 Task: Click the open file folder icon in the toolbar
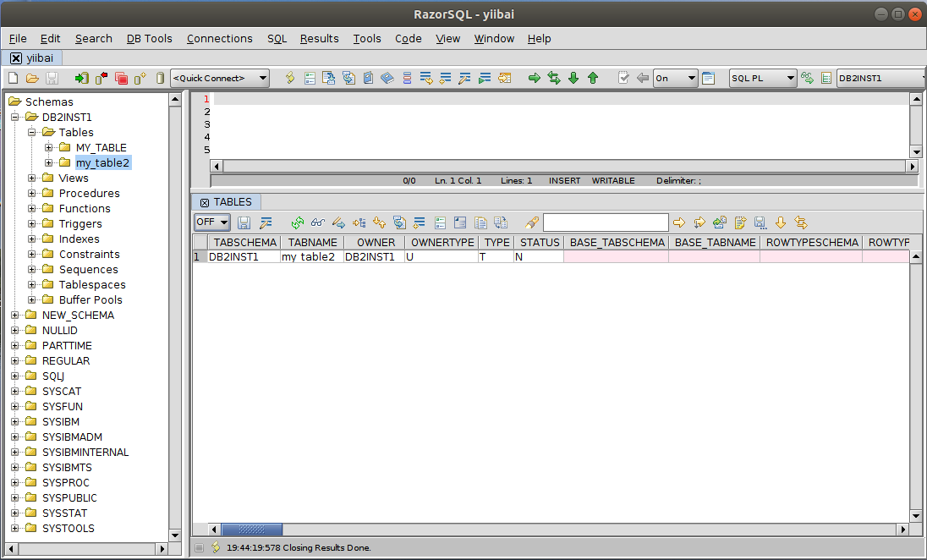tap(32, 78)
